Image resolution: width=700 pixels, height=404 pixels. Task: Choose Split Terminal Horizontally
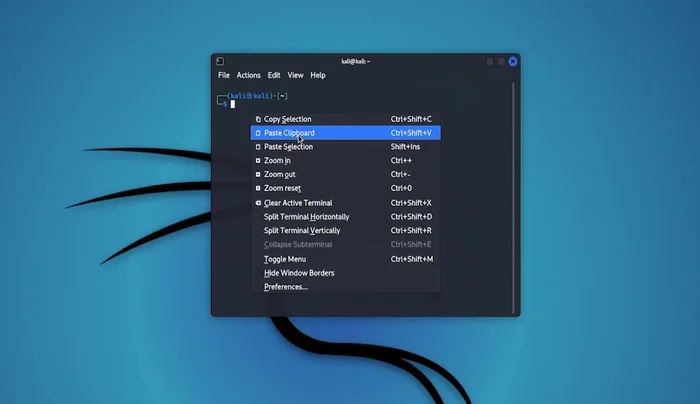346,217
